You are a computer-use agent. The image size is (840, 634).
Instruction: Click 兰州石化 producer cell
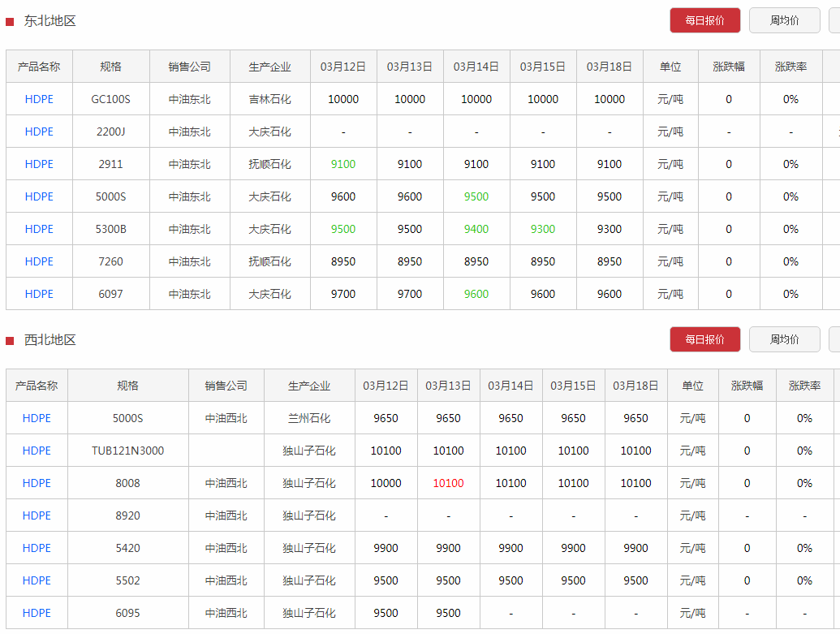pyautogui.click(x=309, y=418)
